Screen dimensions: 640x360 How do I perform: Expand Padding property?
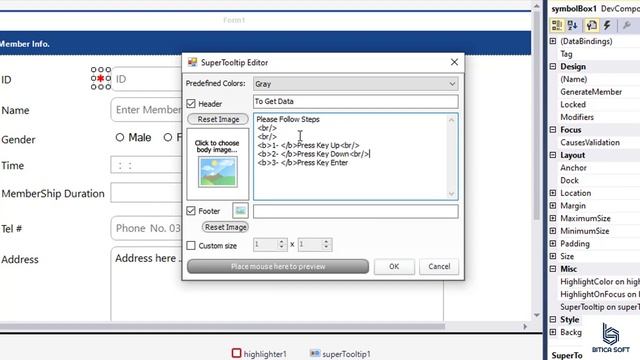click(553, 243)
